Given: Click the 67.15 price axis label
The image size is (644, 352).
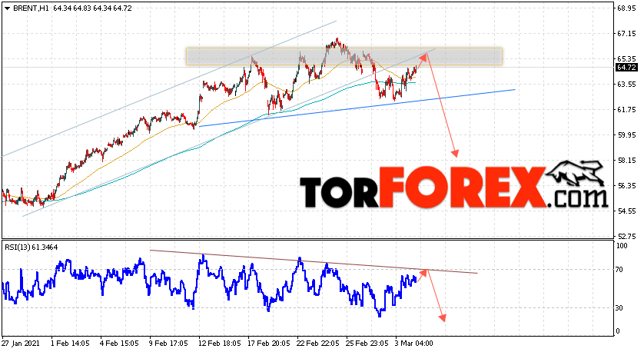Looking at the screenshot, I should (626, 34).
